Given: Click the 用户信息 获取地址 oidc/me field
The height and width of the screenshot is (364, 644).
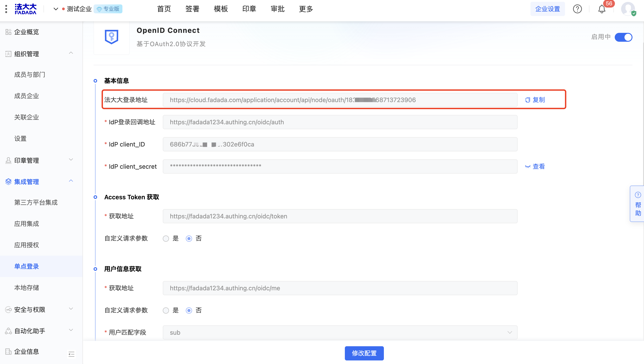Looking at the screenshot, I should pos(340,288).
